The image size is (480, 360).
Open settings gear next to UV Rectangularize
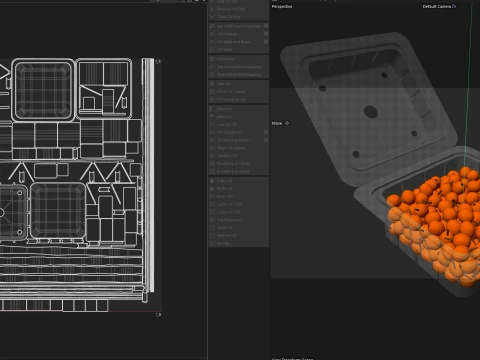click(266, 140)
